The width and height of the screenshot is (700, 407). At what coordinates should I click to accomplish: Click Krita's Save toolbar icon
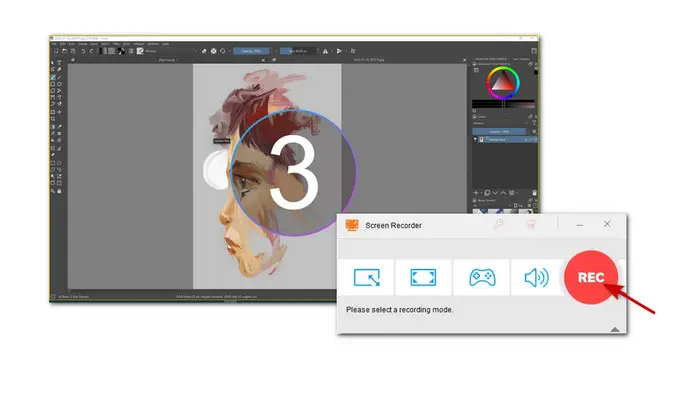point(73,51)
